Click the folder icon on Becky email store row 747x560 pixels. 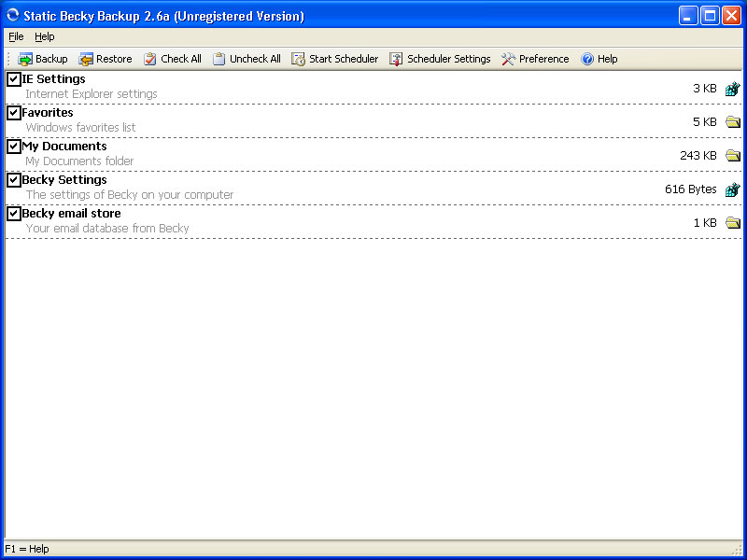(x=733, y=222)
